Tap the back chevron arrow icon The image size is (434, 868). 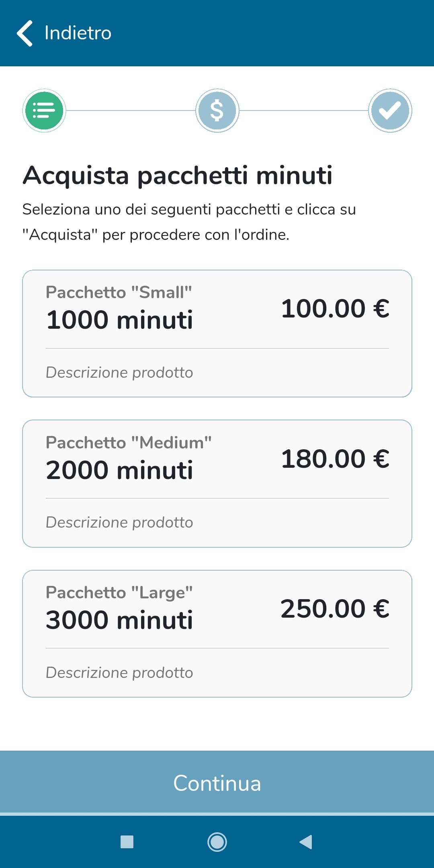[25, 33]
